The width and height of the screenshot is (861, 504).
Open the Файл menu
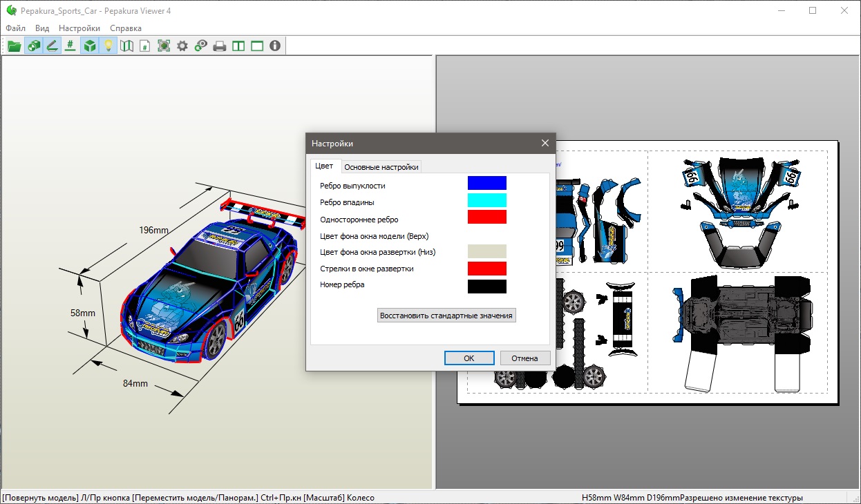[x=15, y=28]
